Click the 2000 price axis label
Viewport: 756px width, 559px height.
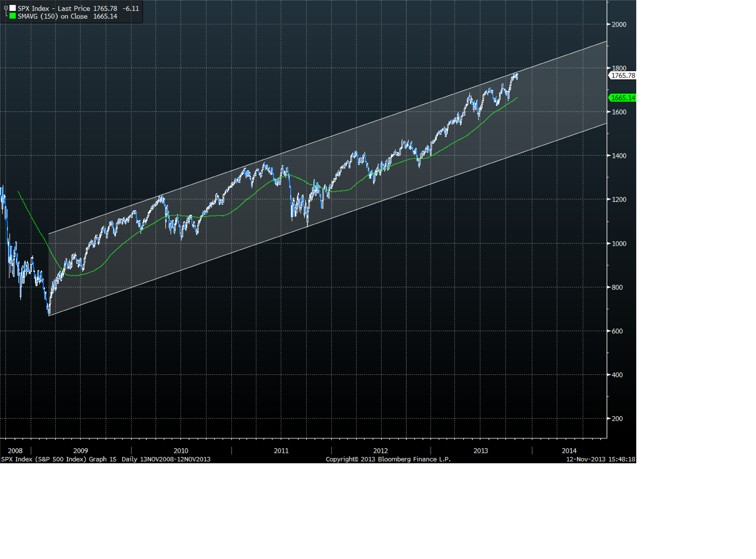tap(619, 24)
